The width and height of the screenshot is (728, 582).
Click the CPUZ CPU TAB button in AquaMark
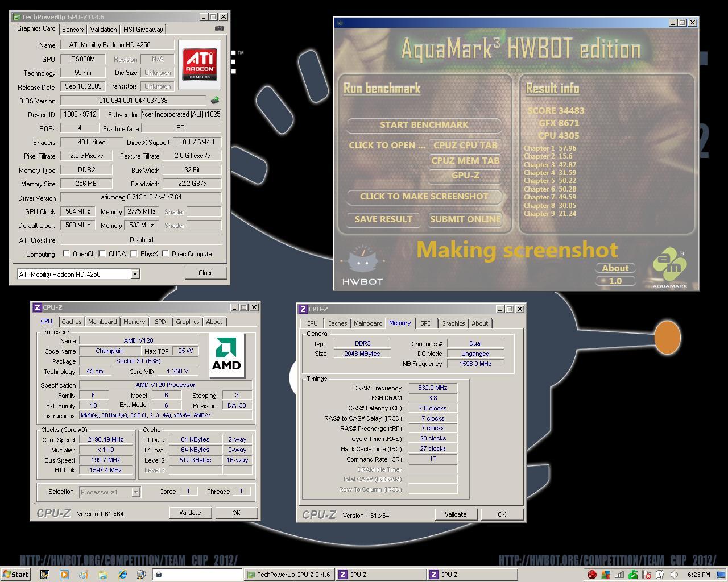[x=465, y=145]
